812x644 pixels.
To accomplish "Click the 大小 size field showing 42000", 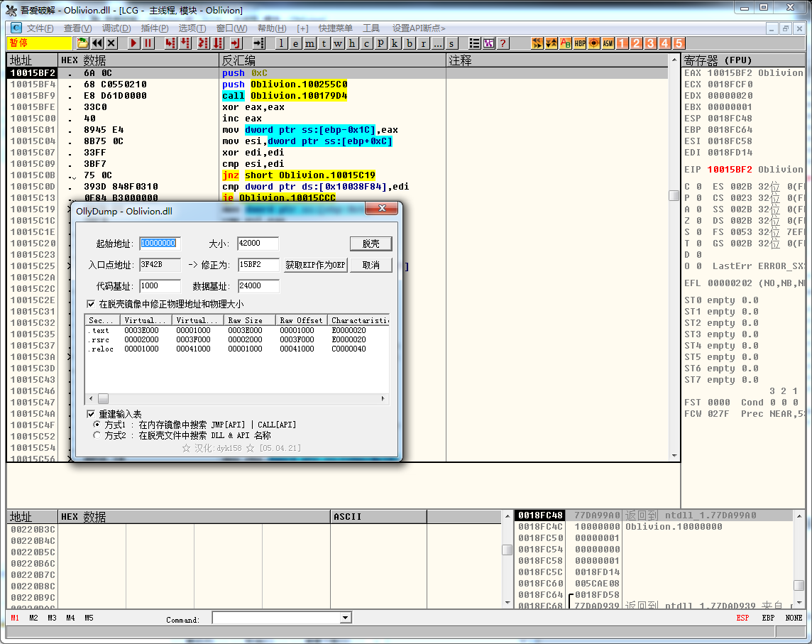I will click(x=258, y=244).
